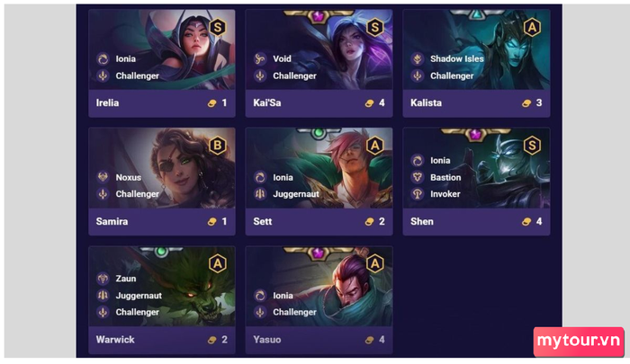Open Irelia's champion portrait
Viewport: 630px width, 364px height.
(162, 49)
